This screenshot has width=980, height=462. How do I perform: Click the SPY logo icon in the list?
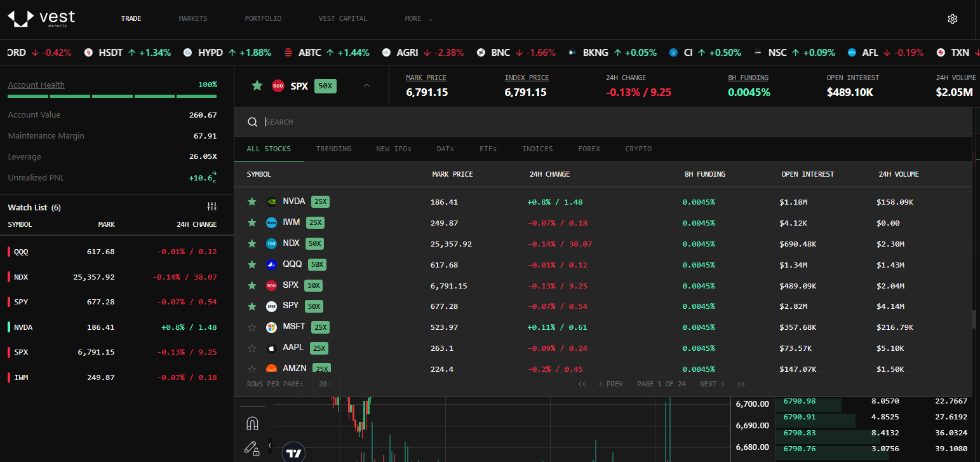[x=271, y=306]
